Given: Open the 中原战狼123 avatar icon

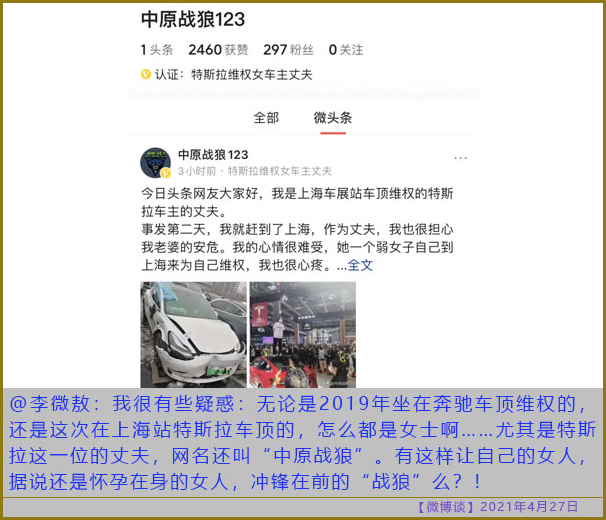Looking at the screenshot, I should coord(155,162).
